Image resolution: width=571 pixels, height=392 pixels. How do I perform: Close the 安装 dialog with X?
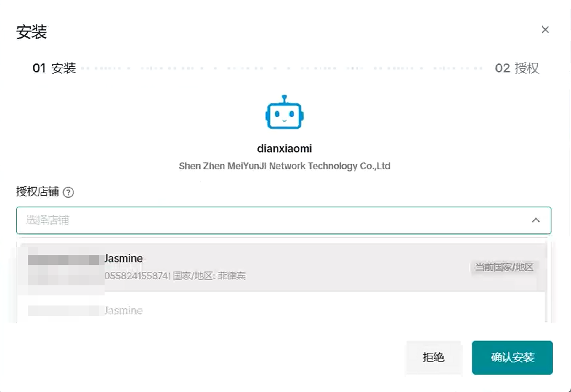pyautogui.click(x=545, y=30)
